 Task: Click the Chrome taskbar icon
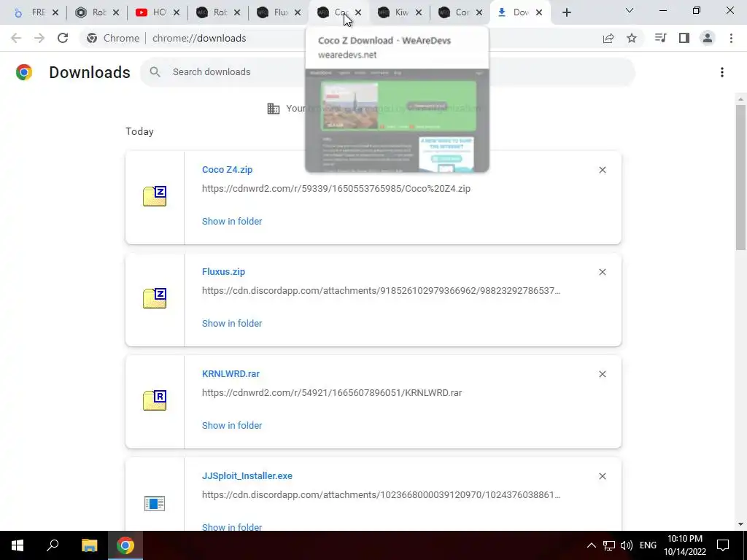pyautogui.click(x=125, y=545)
